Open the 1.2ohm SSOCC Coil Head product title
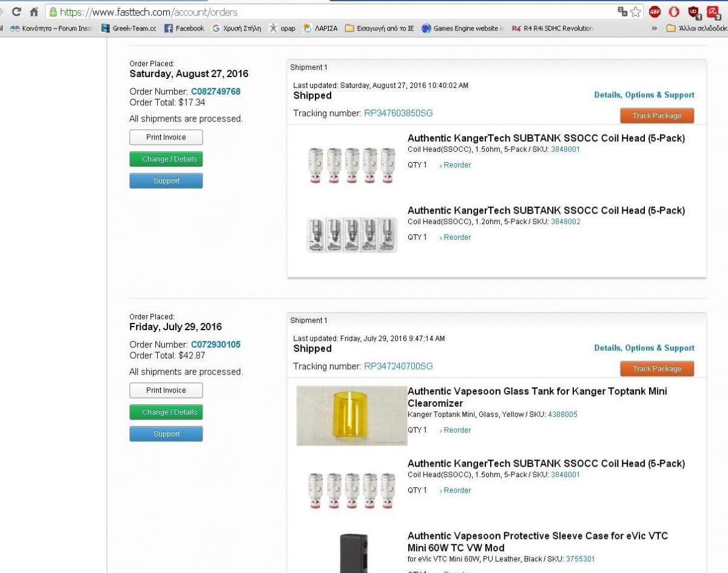 tap(546, 211)
